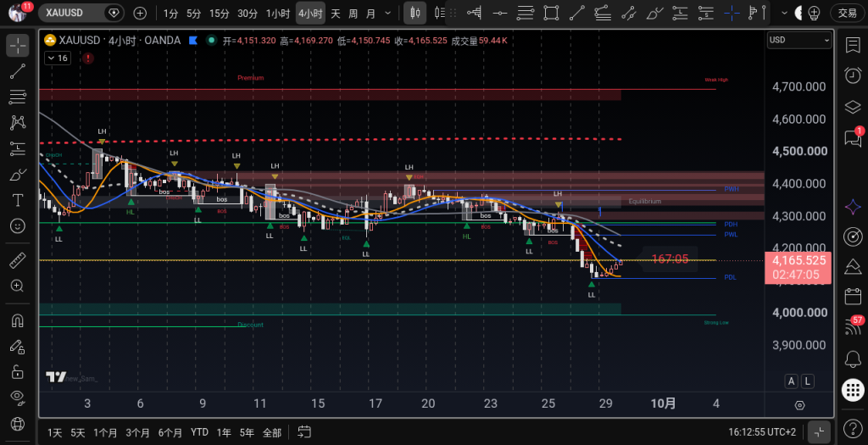This screenshot has width=868, height=445.
Task: Open the help center question mark
Action: (x=853, y=428)
